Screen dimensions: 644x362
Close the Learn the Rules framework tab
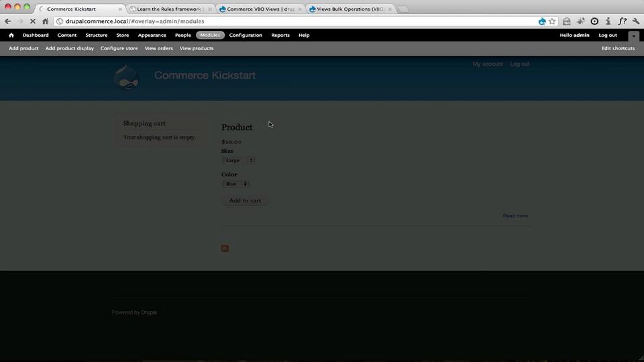[x=210, y=9]
